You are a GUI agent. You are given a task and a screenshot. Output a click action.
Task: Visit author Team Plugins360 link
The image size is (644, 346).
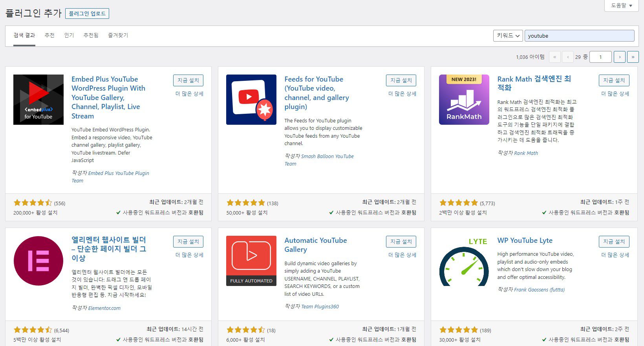320,307
